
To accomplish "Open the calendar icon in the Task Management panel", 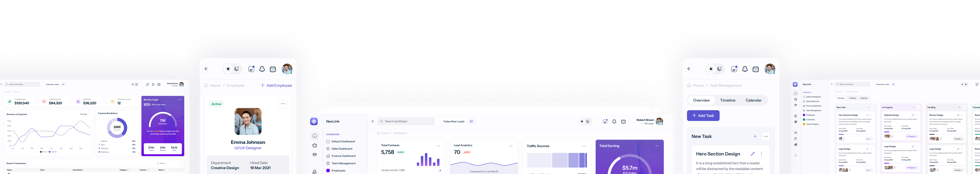I will point(755,69).
